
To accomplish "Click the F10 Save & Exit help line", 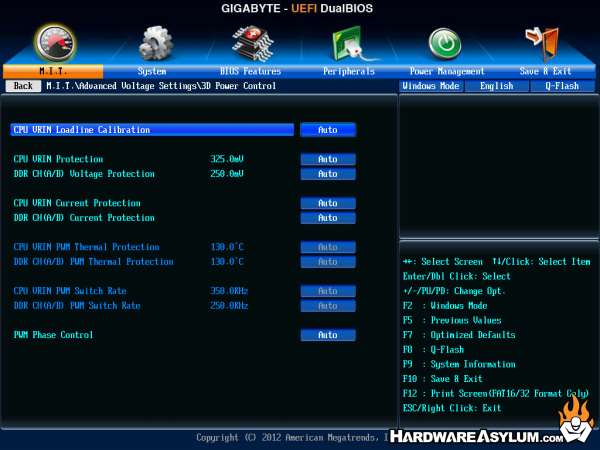I will coord(443,379).
